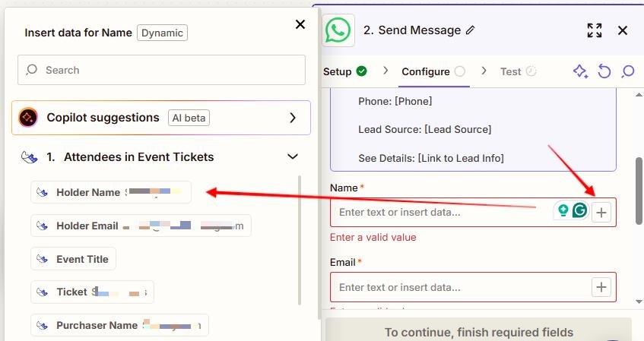Viewport: 644px width, 341px height.
Task: Collapse Attendees in Event Tickets section
Action: point(292,157)
